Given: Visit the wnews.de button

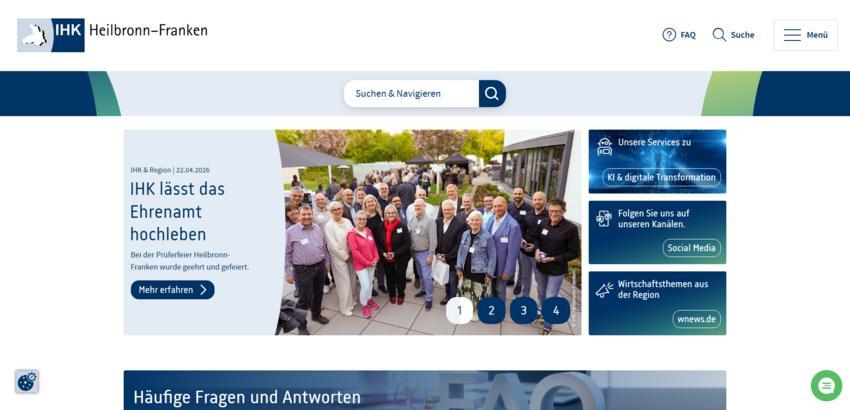Looking at the screenshot, I should (697, 319).
